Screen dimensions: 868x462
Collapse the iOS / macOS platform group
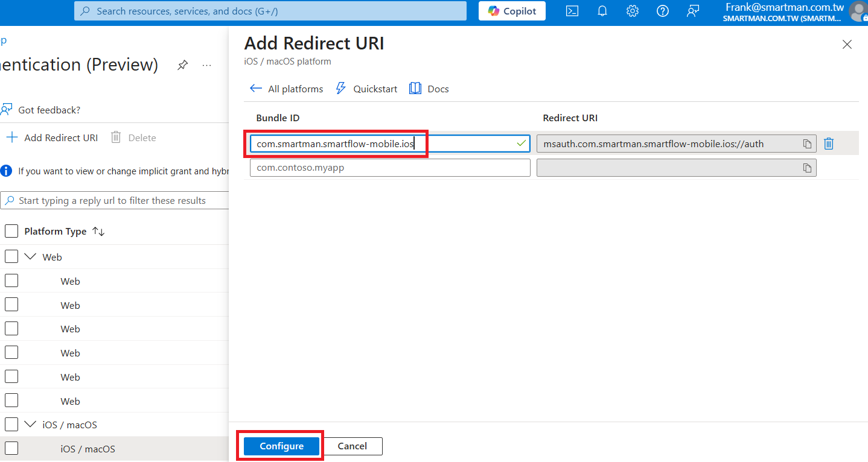[x=30, y=425]
